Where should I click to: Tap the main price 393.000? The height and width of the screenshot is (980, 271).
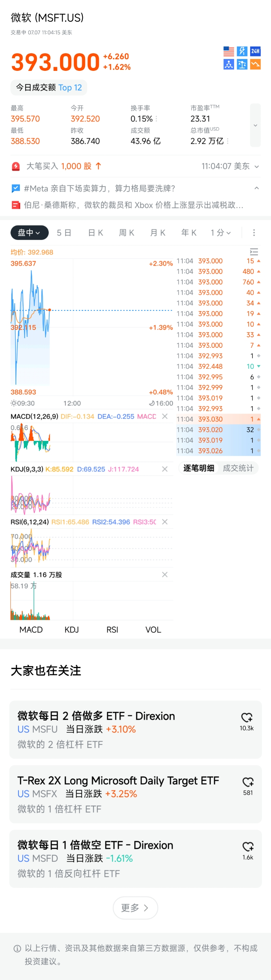[56, 62]
